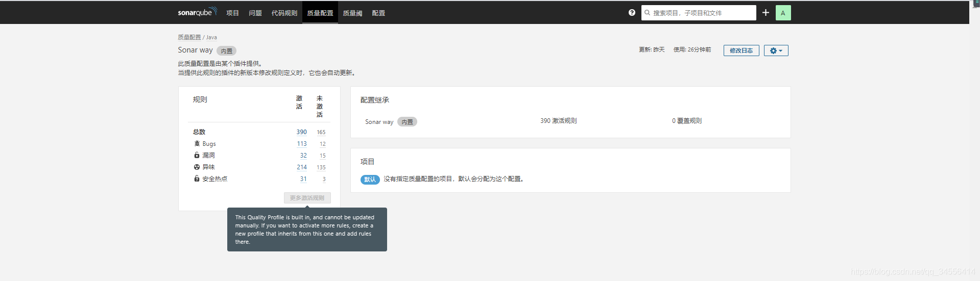Open the green A user avatar
The height and width of the screenshot is (281, 980).
point(783,13)
